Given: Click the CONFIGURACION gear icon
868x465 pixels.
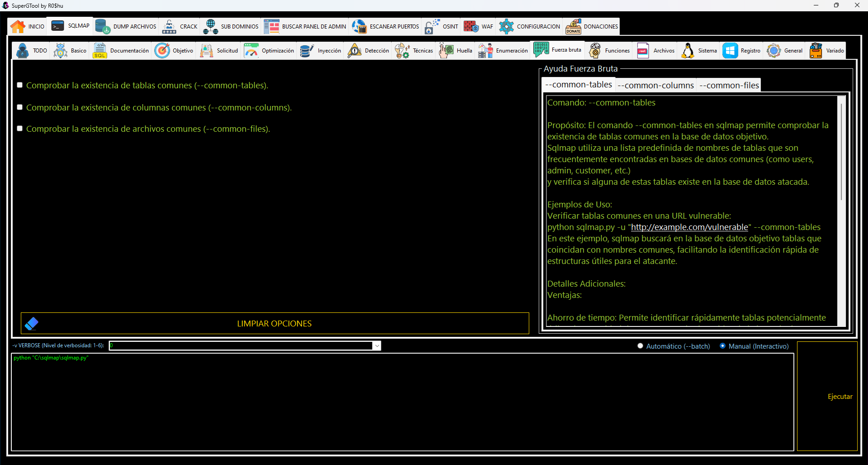Looking at the screenshot, I should click(x=506, y=27).
